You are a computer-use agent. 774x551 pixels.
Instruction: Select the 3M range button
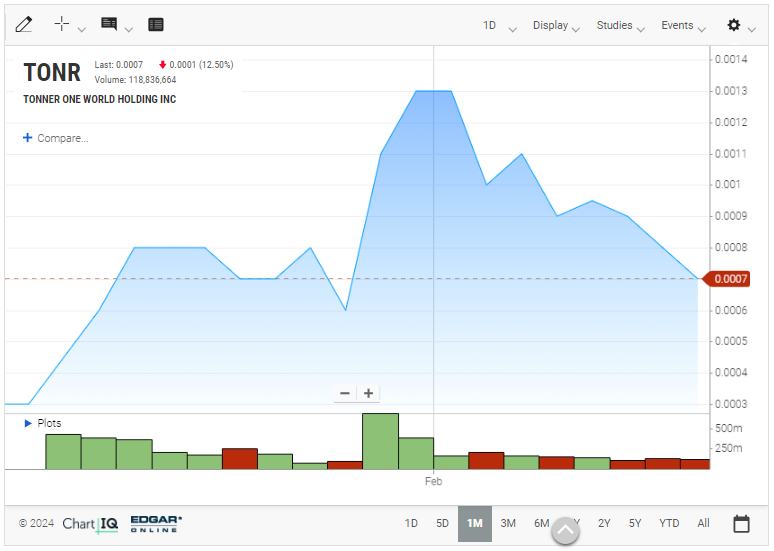click(508, 523)
